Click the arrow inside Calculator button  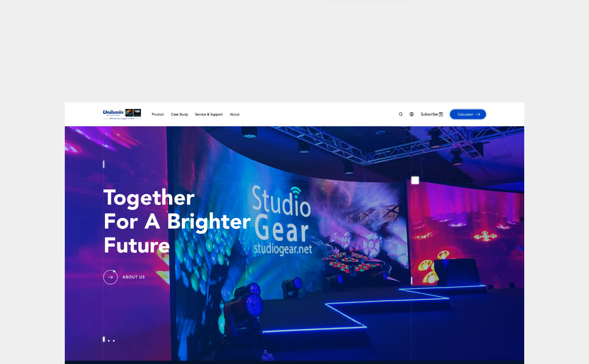478,114
